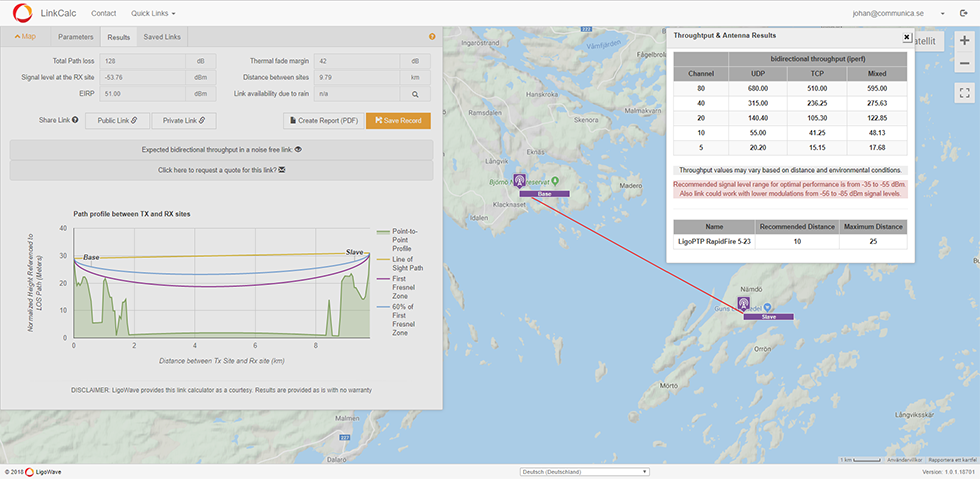Click the Thermal fade margin value field

pyautogui.click(x=357, y=61)
